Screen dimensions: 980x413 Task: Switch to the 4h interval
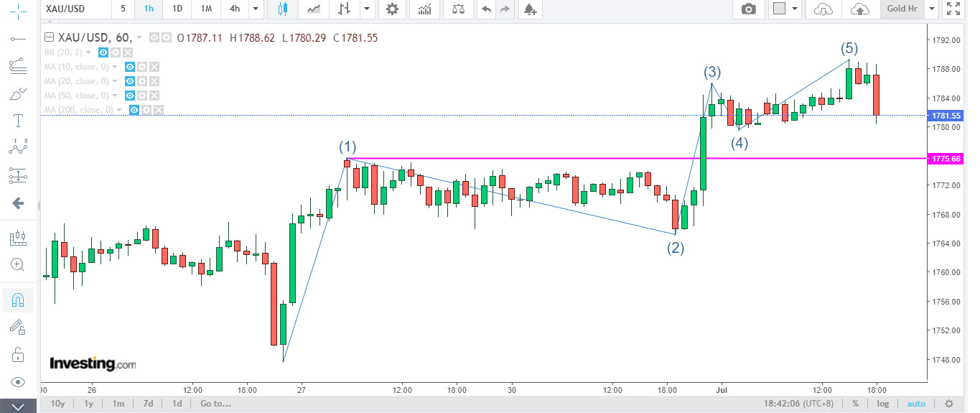(x=234, y=9)
